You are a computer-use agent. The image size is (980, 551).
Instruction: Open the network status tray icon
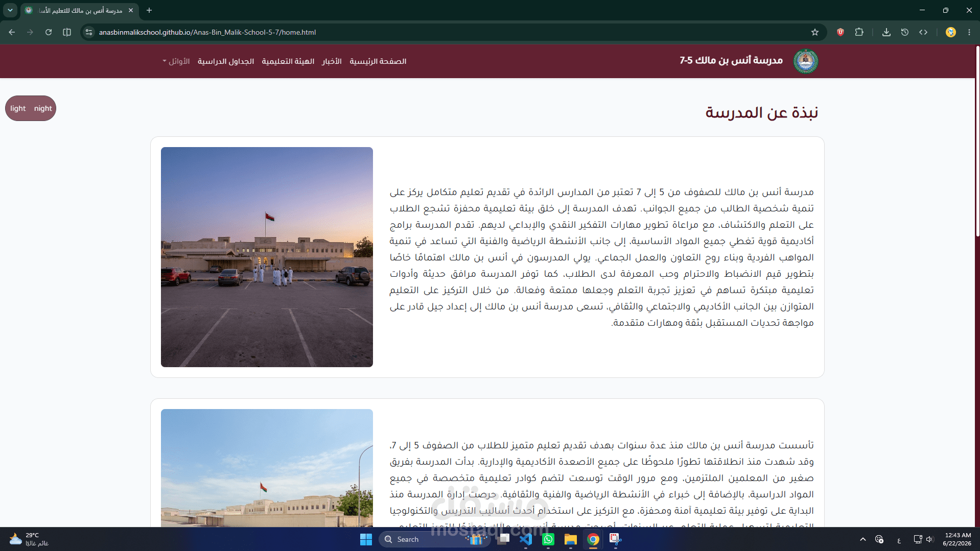coord(918,539)
